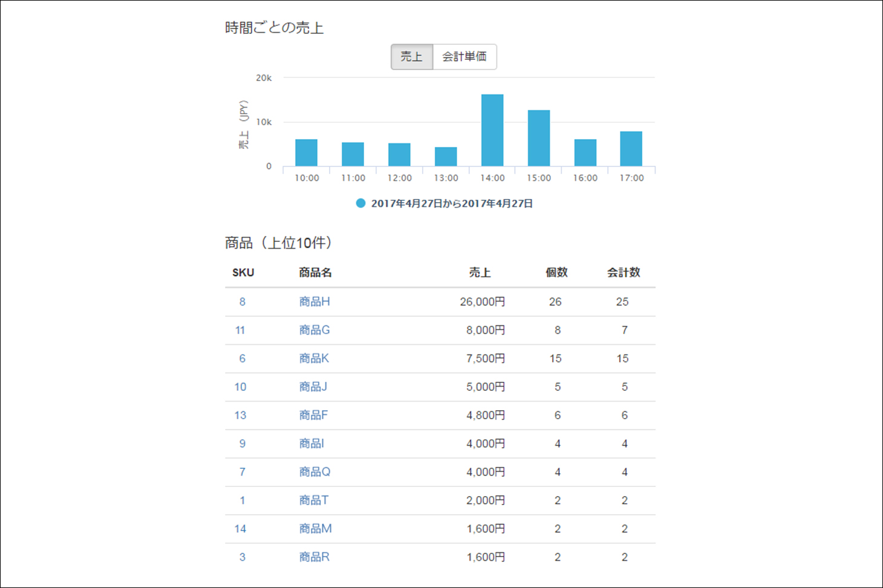Open SKU 10 link
Image resolution: width=883 pixels, height=588 pixels.
click(x=240, y=387)
